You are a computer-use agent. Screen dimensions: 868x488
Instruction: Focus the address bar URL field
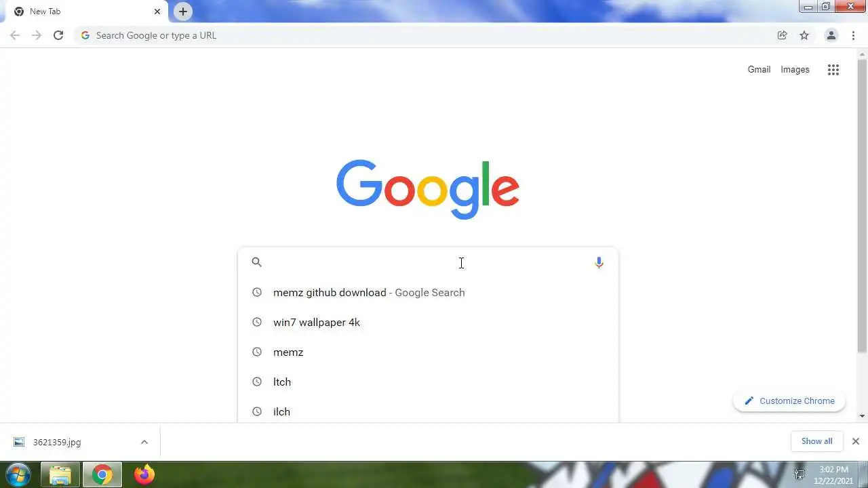point(427,35)
